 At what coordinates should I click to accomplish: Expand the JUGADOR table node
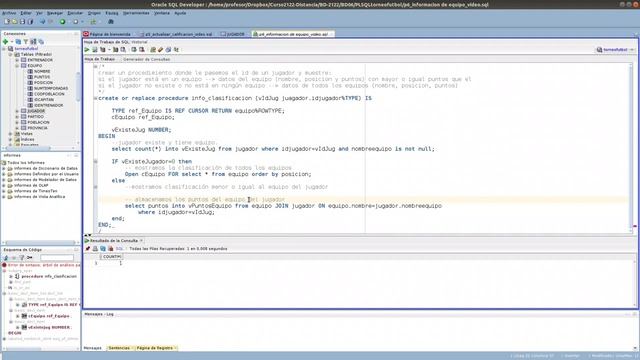click(17, 111)
